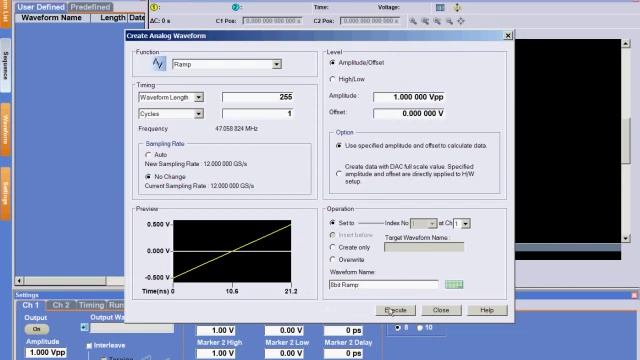
Task: Click the Waveform Name column header
Action: (52, 18)
